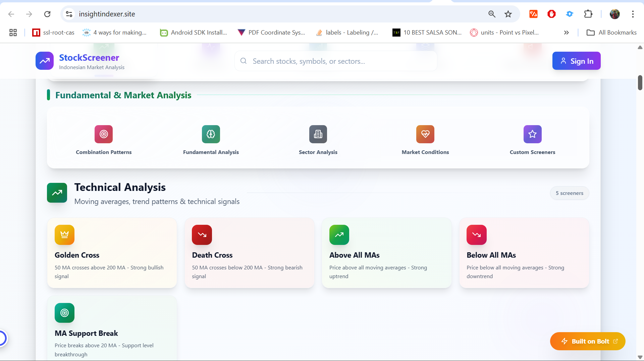Select the Above All MAs card title
Image resolution: width=644 pixels, height=361 pixels.
pos(355,255)
